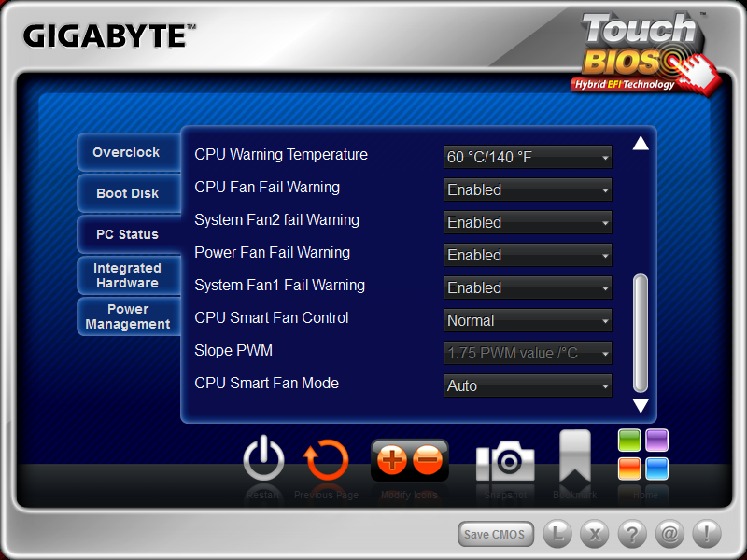This screenshot has width=747, height=560.
Task: Switch to the Boot Disk tab
Action: pos(129,193)
